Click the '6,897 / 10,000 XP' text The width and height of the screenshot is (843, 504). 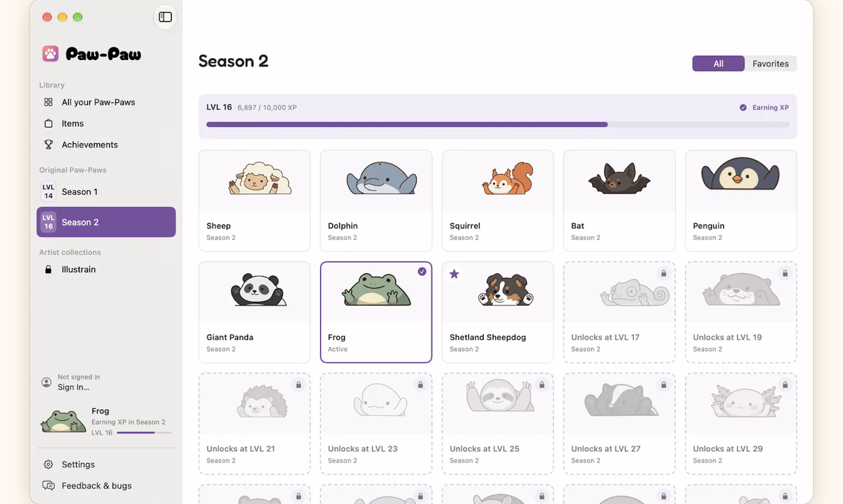(267, 107)
